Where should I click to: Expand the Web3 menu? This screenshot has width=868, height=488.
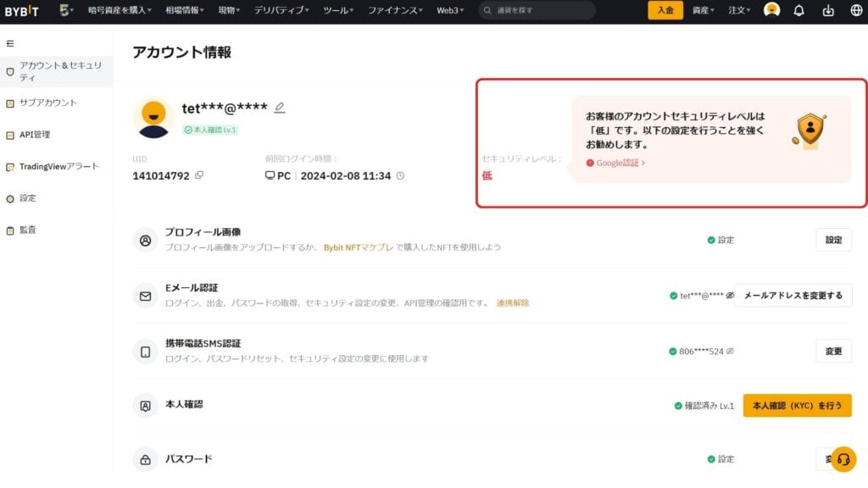click(450, 10)
